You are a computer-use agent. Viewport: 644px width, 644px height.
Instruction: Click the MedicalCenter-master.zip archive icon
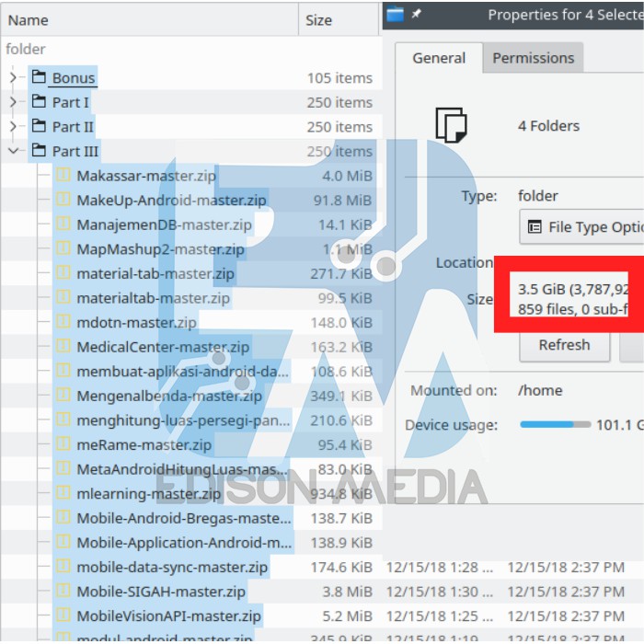click(x=63, y=346)
